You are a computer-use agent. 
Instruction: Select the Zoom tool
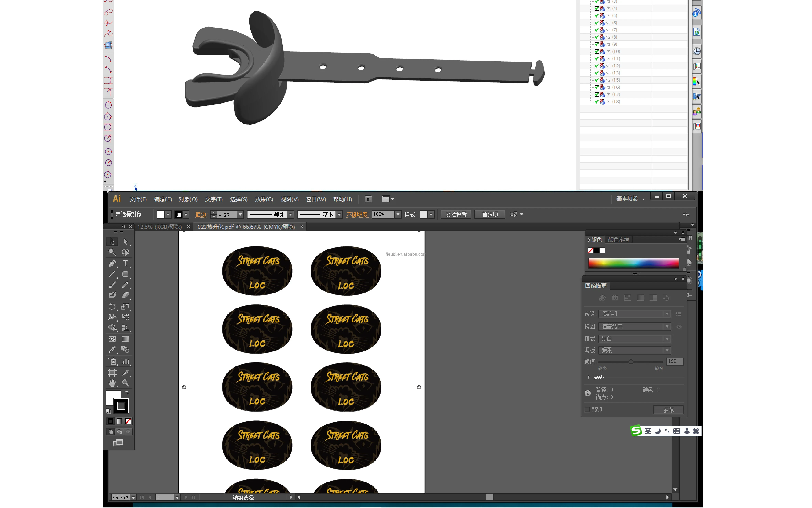125,383
